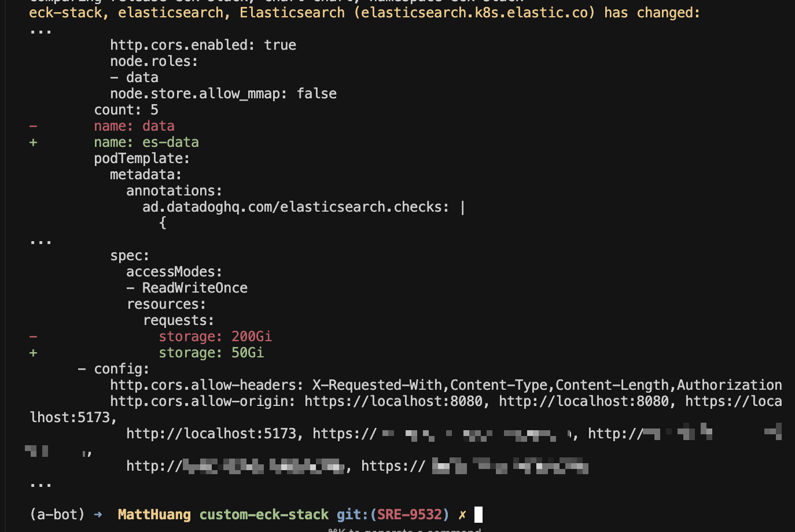Click the red minus marker beside 'storage: 200Gi'
This screenshot has width=795, height=532.
(x=34, y=337)
